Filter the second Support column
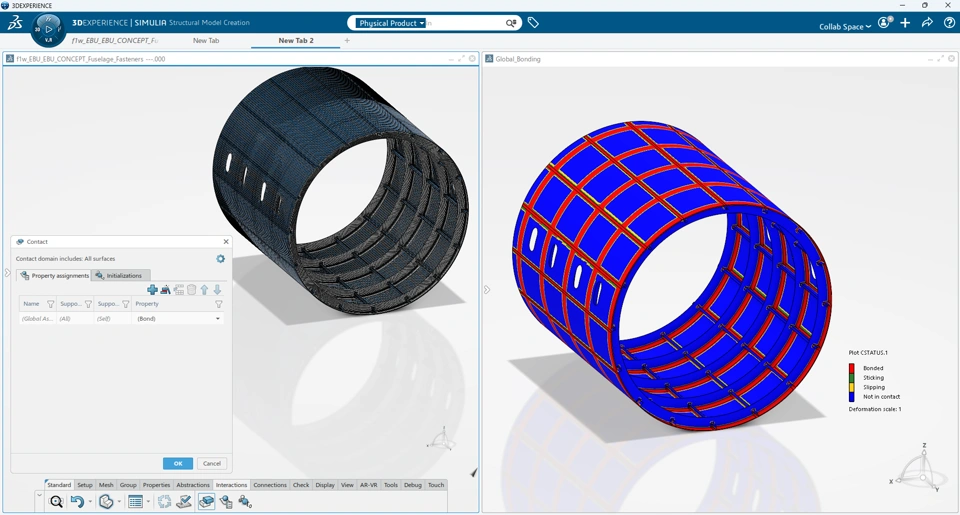 point(126,304)
